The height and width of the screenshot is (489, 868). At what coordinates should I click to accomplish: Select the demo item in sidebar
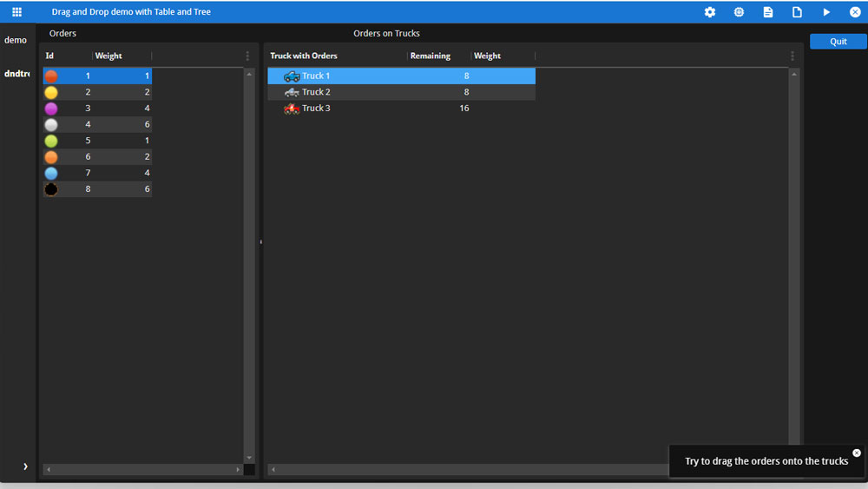click(16, 40)
